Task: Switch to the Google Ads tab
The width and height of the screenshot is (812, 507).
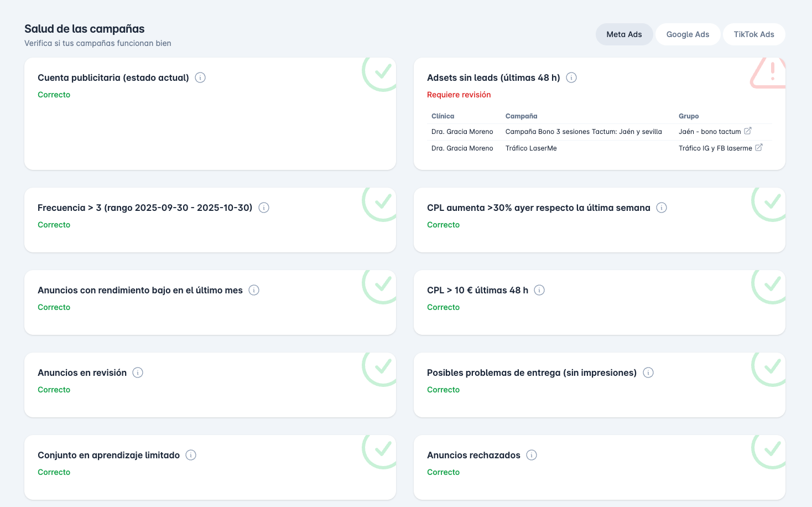Action: click(x=688, y=34)
